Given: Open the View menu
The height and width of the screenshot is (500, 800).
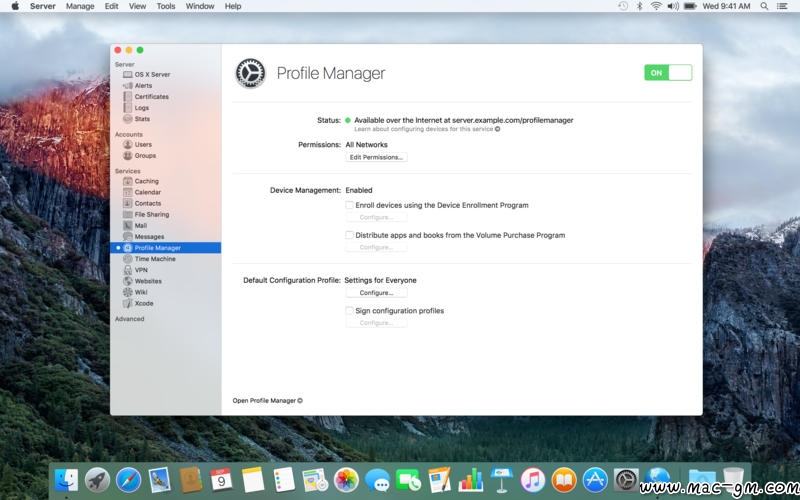Looking at the screenshot, I should point(137,6).
